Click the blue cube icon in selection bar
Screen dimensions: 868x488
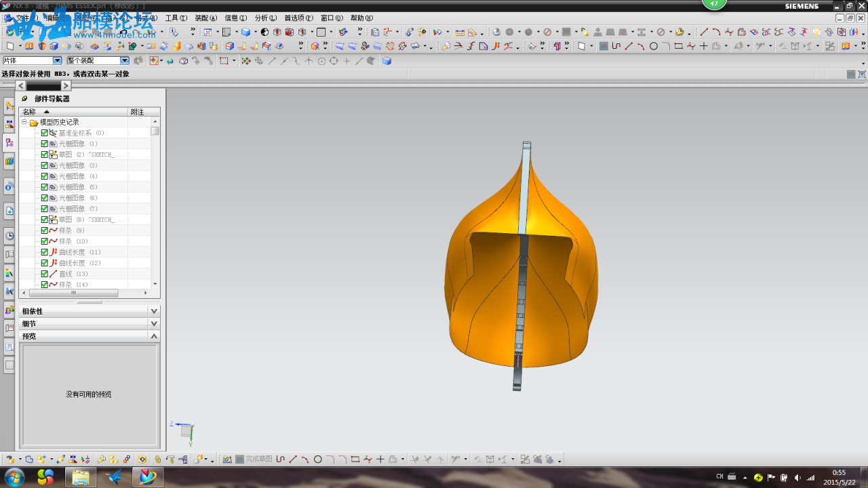click(387, 60)
